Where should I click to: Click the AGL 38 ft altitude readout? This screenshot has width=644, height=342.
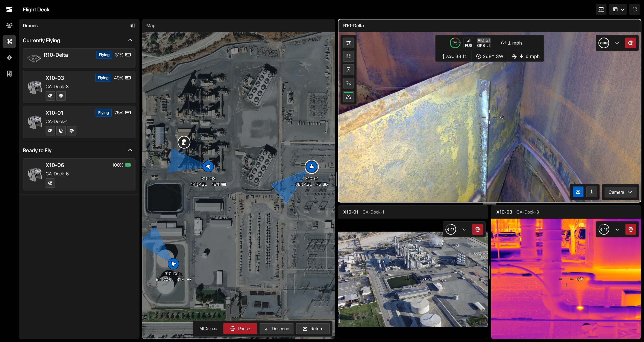pos(454,56)
